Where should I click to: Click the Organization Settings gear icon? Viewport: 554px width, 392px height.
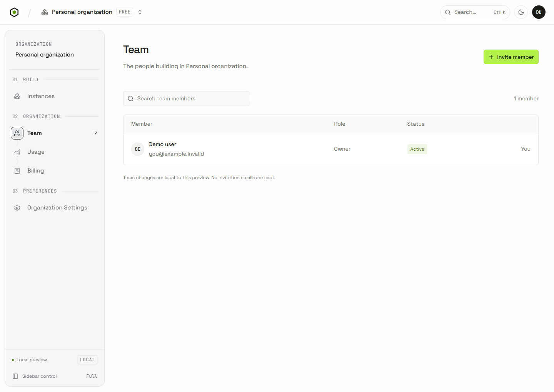[x=17, y=208]
